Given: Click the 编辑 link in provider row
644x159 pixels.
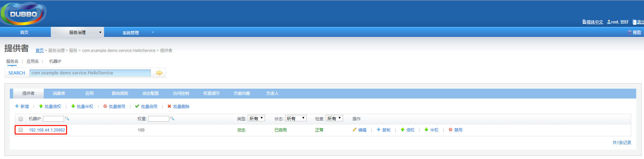Looking at the screenshot, I should pyautogui.click(x=362, y=130).
